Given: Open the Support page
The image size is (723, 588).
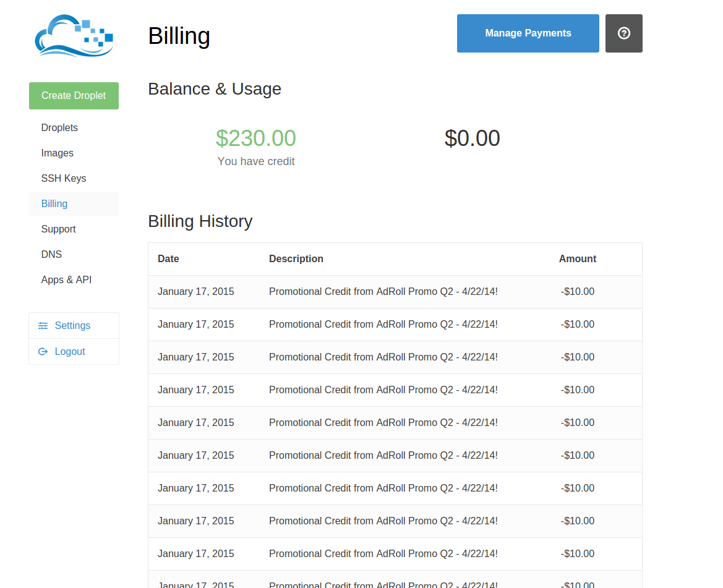Looking at the screenshot, I should [58, 229].
